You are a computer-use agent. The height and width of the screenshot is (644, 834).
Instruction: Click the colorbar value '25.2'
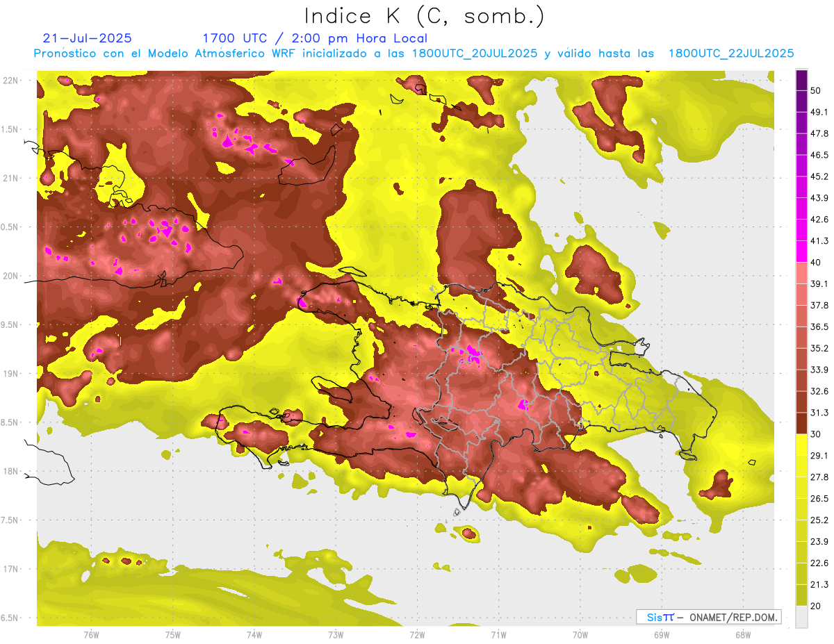819,520
